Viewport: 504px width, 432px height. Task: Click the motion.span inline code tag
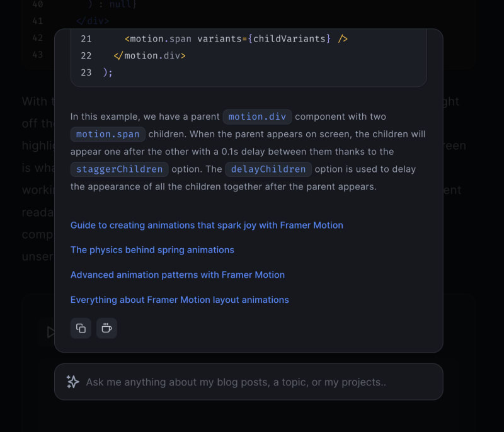coord(108,134)
